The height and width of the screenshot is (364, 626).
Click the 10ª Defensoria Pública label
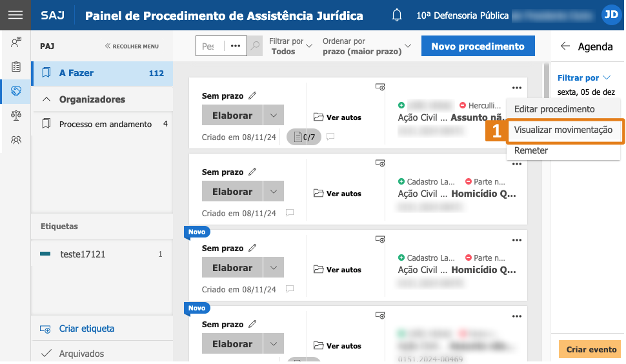462,15
